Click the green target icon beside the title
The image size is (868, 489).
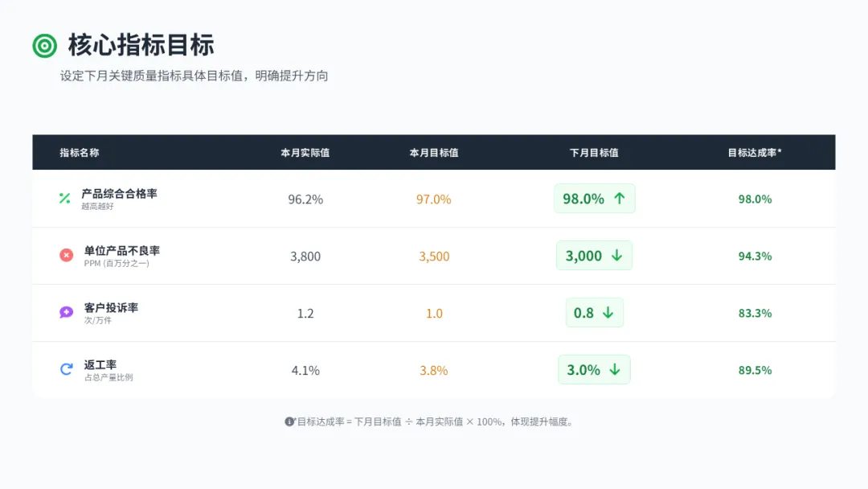pyautogui.click(x=45, y=45)
